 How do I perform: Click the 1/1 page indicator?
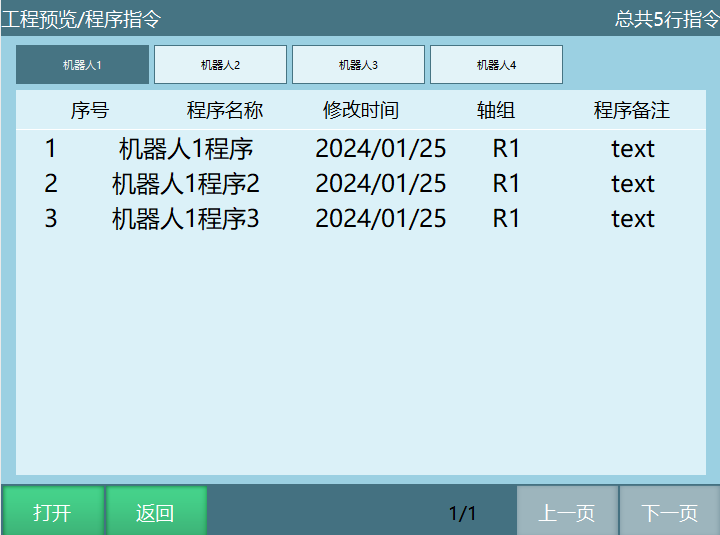coord(462,513)
